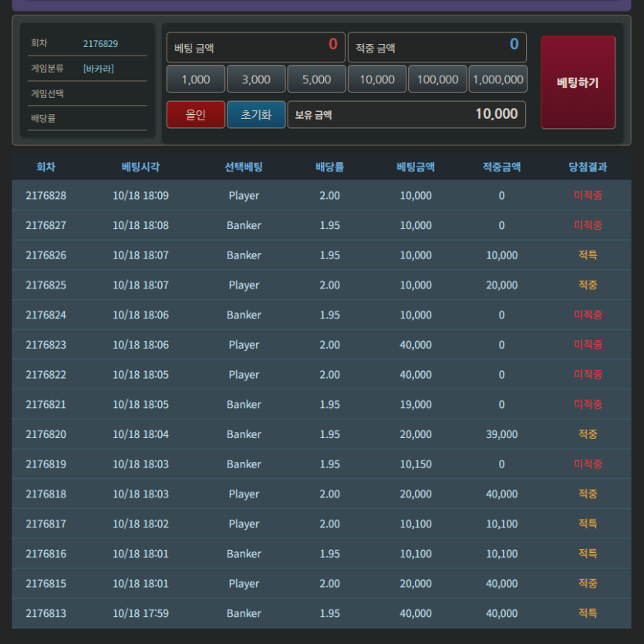The width and height of the screenshot is (644, 644).
Task: Add 3,000 to the bet amount
Action: pos(256,79)
